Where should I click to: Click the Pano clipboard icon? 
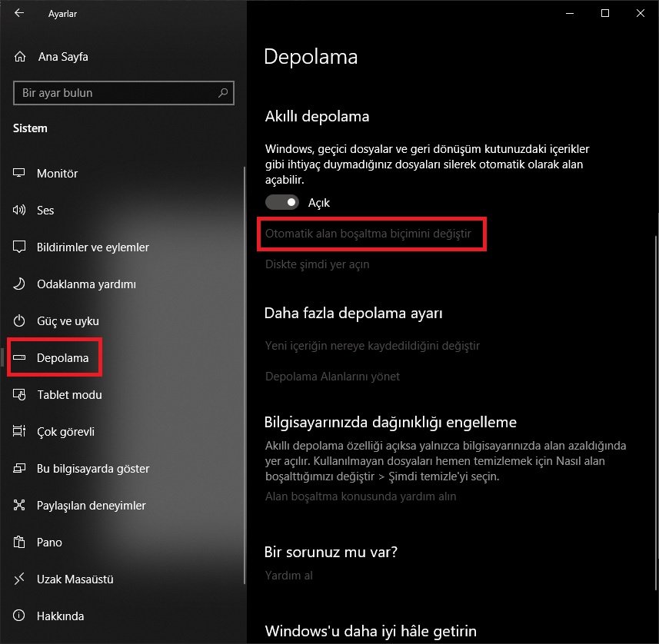pyautogui.click(x=21, y=543)
